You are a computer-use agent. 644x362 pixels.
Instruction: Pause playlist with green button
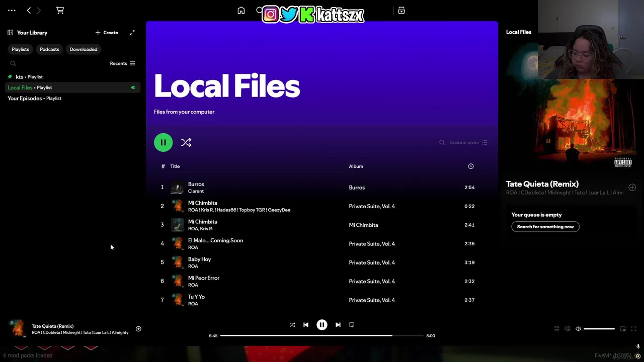pyautogui.click(x=163, y=143)
